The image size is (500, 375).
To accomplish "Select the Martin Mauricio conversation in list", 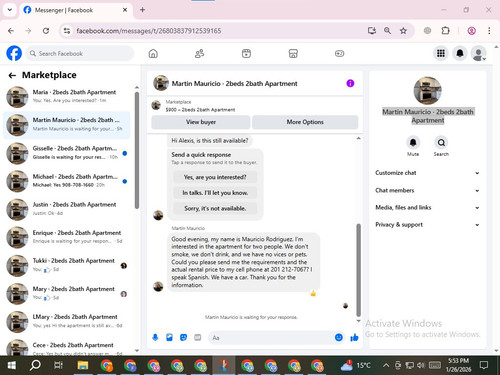I will (67, 125).
